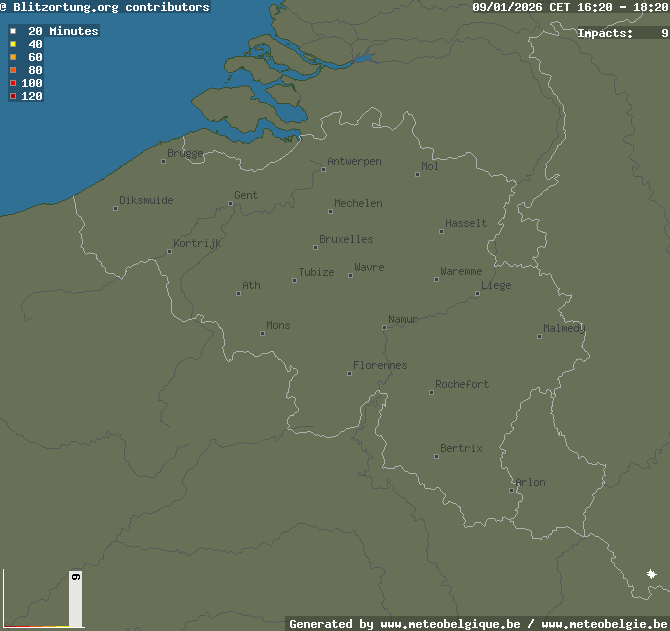
Task: Select the Namur city marker
Action: click(x=384, y=327)
